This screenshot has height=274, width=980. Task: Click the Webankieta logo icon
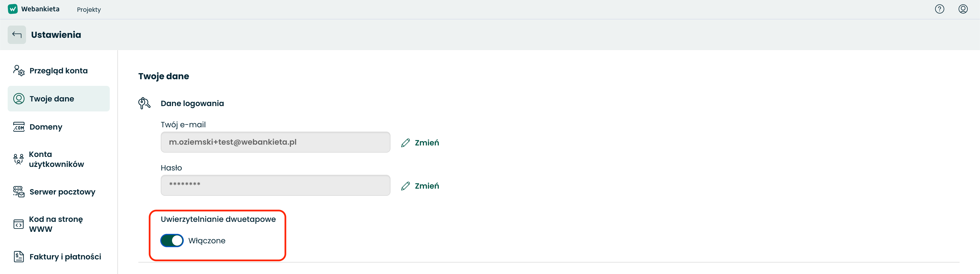13,9
